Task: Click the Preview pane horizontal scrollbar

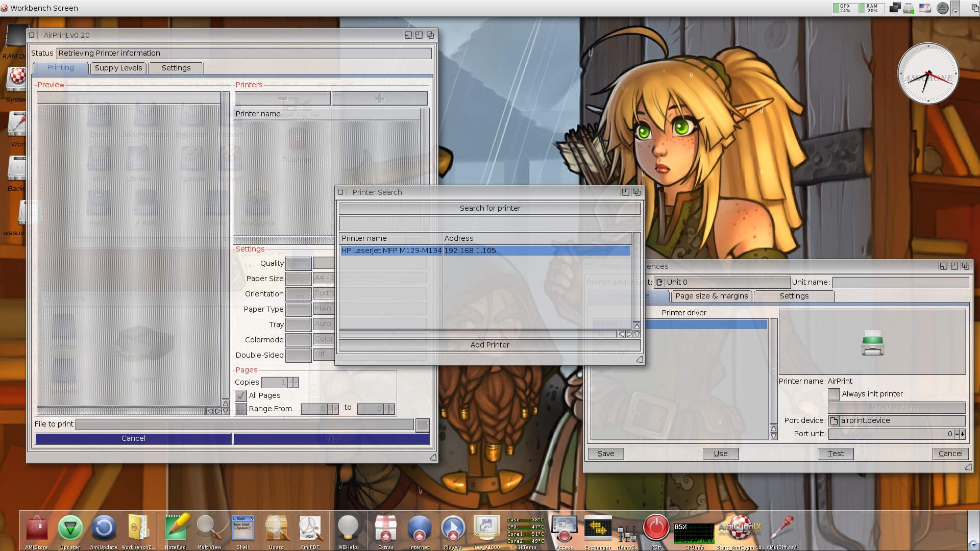Action: tap(121, 411)
